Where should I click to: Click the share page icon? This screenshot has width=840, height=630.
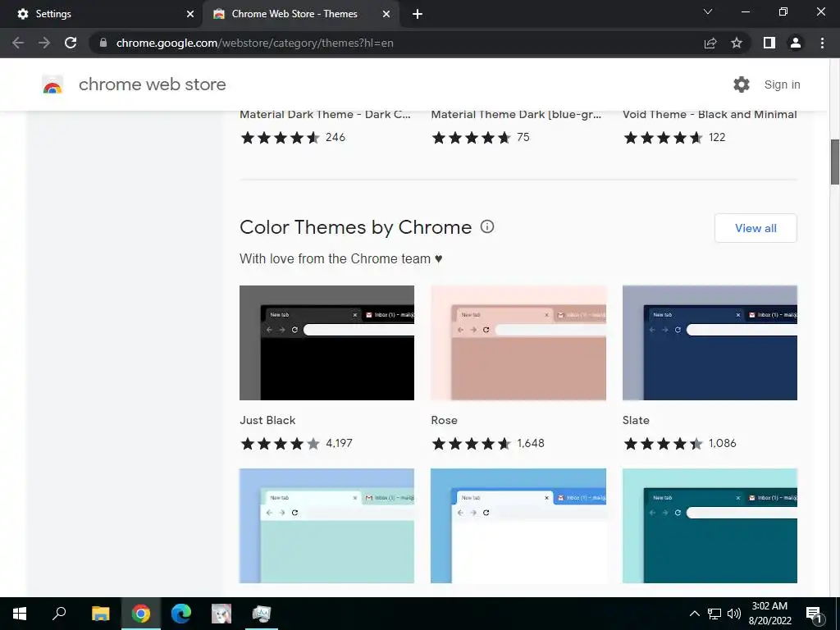(x=710, y=43)
